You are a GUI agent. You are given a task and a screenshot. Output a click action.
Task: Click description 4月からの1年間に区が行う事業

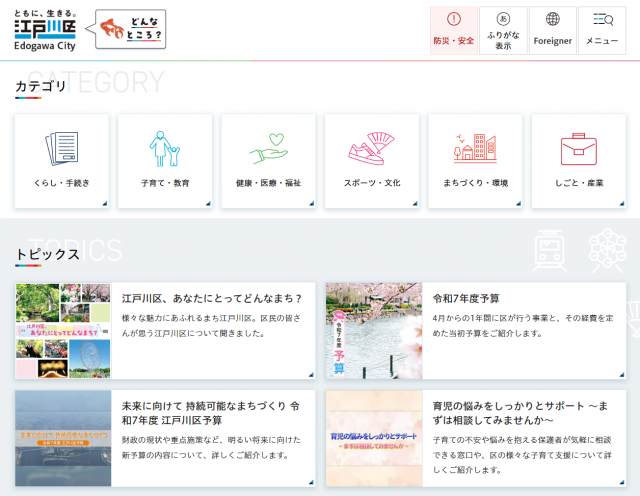[x=523, y=326]
